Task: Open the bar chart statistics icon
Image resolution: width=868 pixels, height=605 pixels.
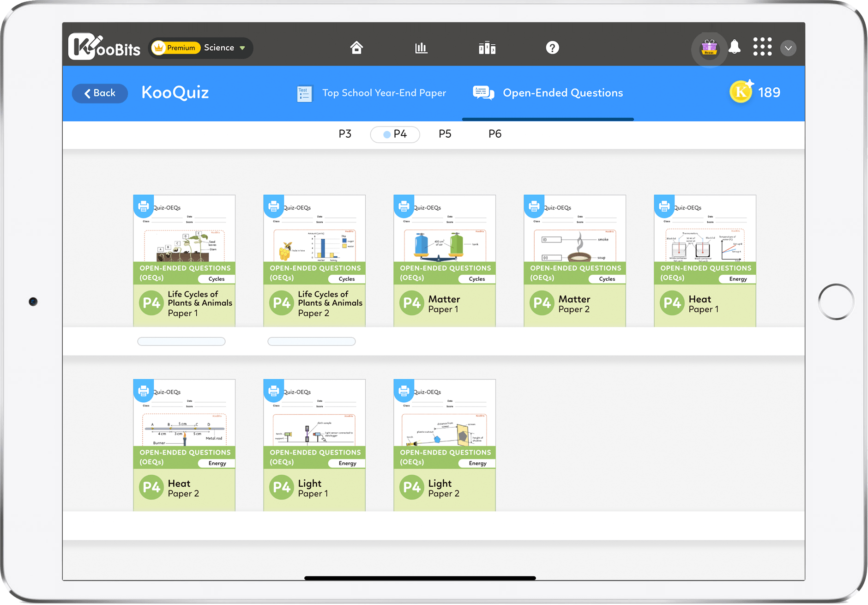Action: [x=421, y=48]
